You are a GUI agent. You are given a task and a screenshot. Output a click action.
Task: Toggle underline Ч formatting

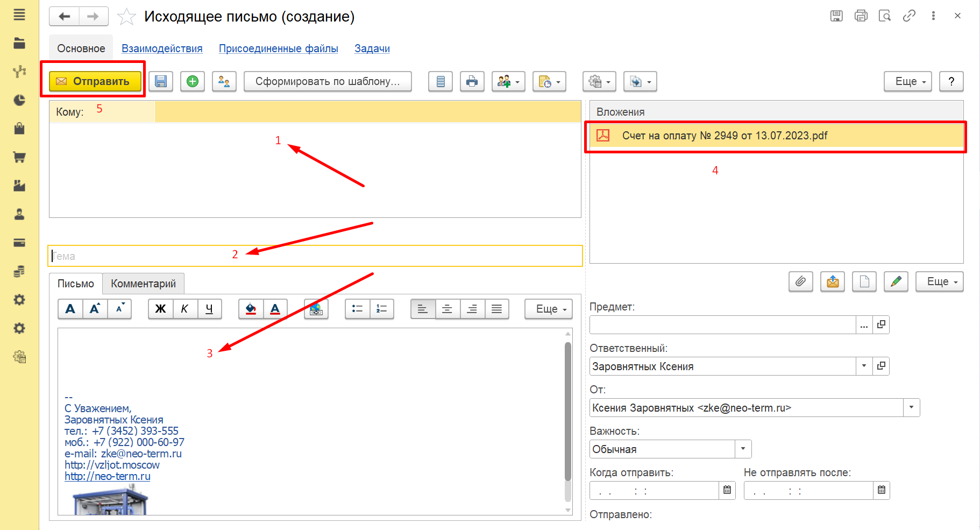(x=209, y=309)
